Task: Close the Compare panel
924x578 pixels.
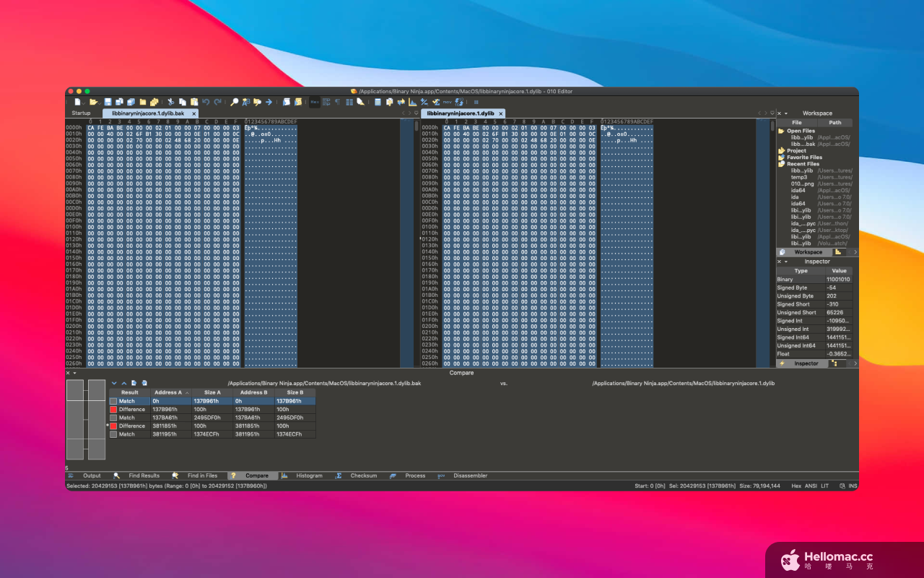Action: point(68,373)
